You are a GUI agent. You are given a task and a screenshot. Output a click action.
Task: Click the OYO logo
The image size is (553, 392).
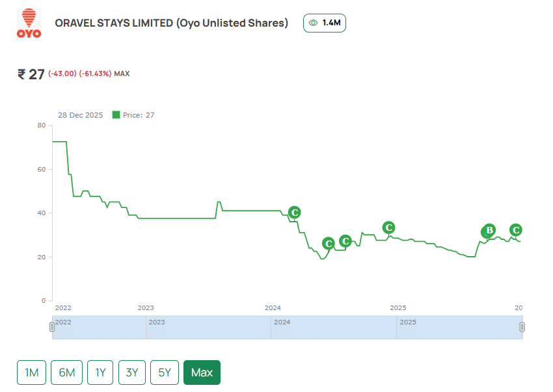(x=28, y=24)
